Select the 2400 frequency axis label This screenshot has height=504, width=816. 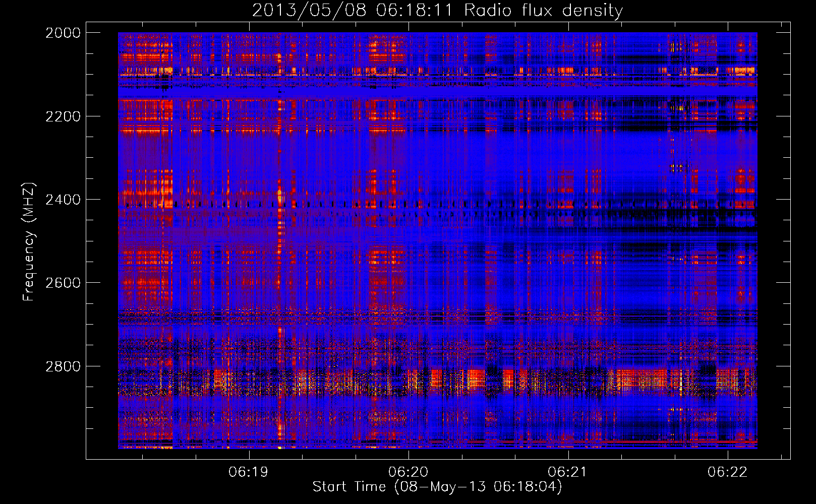pos(63,200)
